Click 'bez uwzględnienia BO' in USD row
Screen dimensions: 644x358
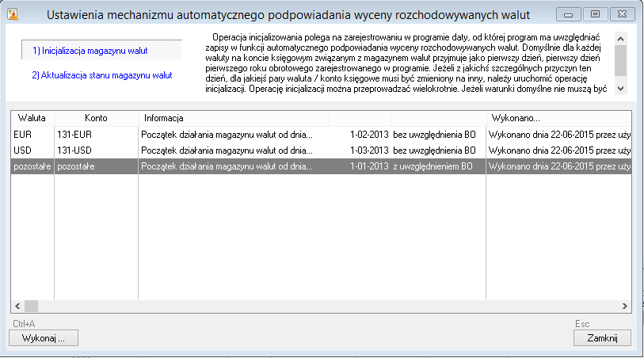point(434,150)
